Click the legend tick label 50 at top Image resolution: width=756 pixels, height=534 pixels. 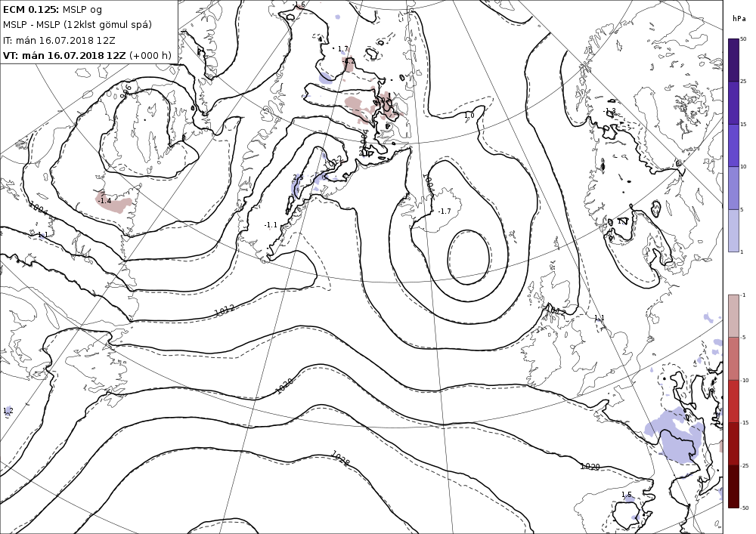(743, 39)
